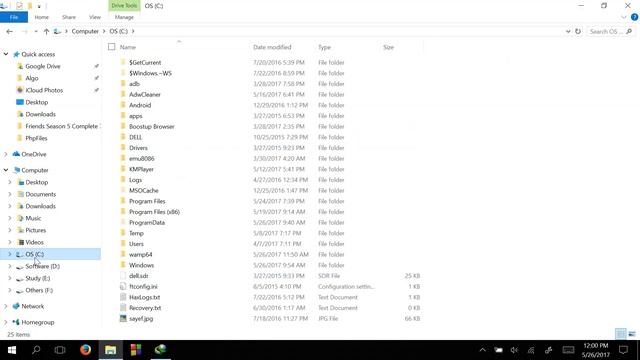Open the Share ribbon tab

point(69,17)
